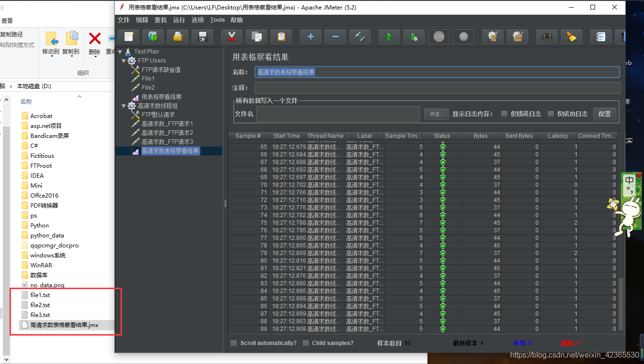Click the Toggle enable/disable icon
Viewport: 644px width, 364px height.
[360, 36]
